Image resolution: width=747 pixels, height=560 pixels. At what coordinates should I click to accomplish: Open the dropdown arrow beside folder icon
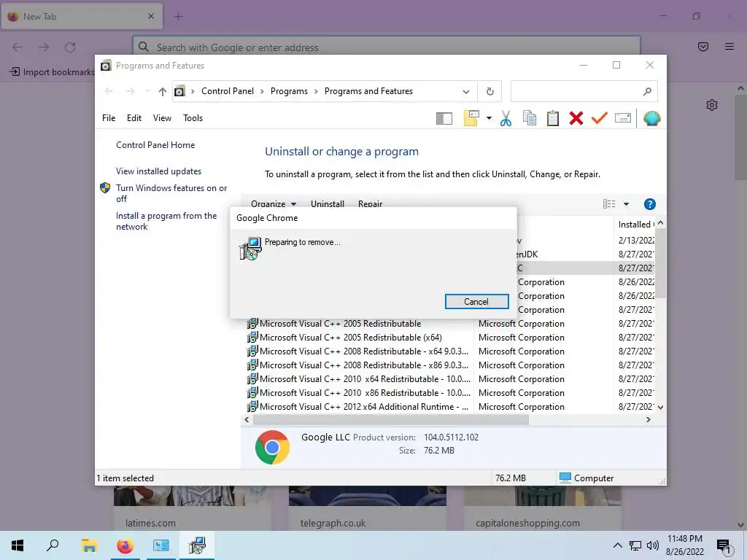tap(489, 118)
